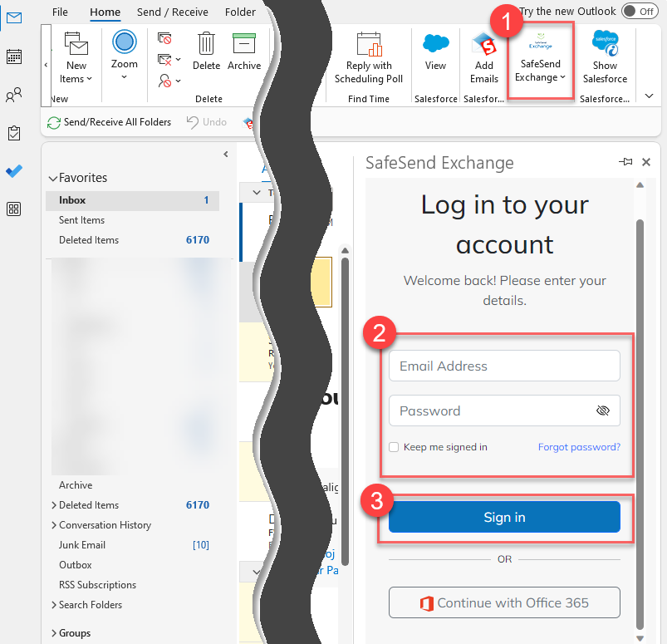Viewport: 667px width, 644px height.
Task: Click the Show Salesforce icon
Action: point(605,58)
